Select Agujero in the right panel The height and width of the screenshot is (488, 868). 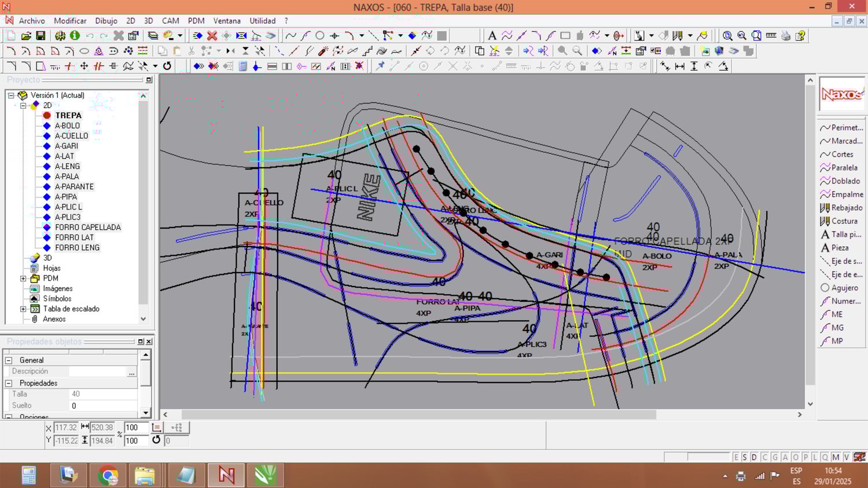841,288
